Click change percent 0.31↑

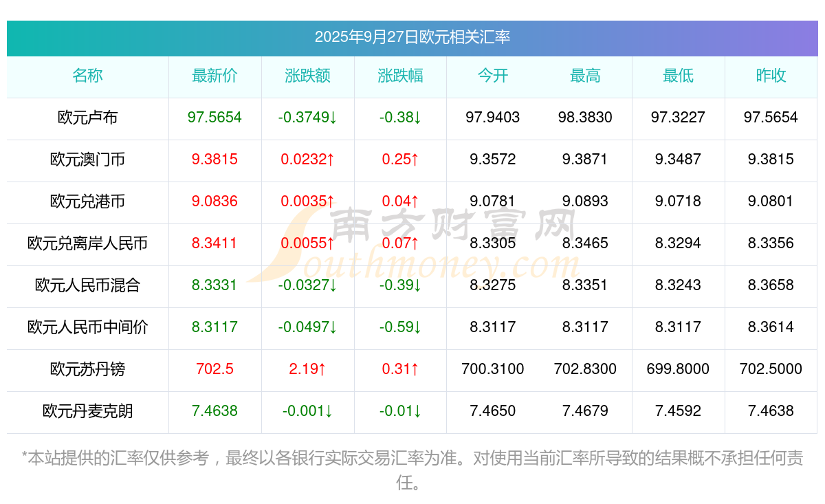point(400,369)
